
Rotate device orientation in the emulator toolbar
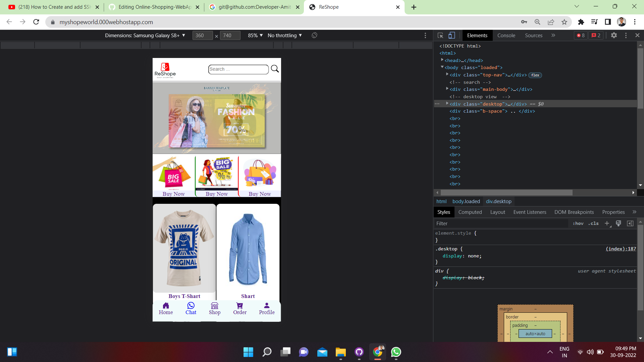(314, 35)
